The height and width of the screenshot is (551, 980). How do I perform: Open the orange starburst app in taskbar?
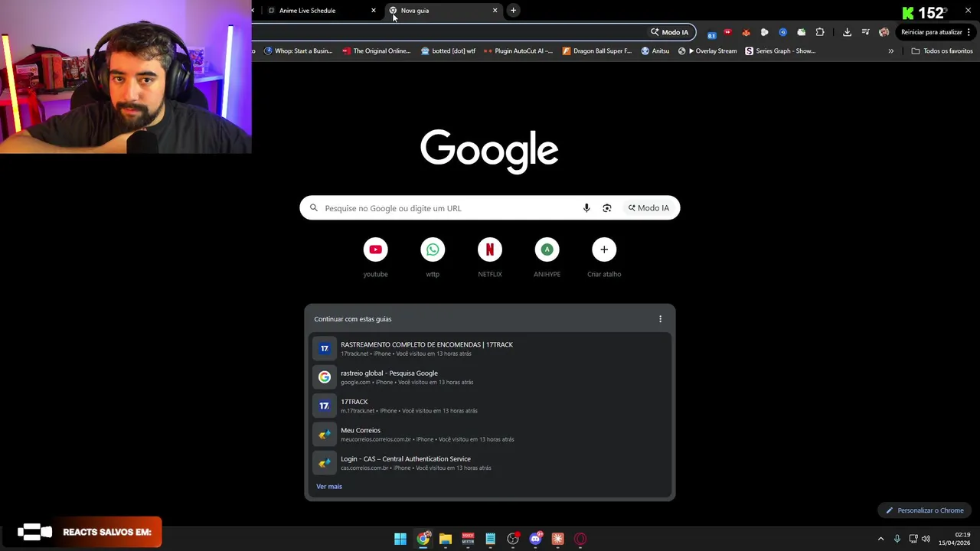[557, 539]
